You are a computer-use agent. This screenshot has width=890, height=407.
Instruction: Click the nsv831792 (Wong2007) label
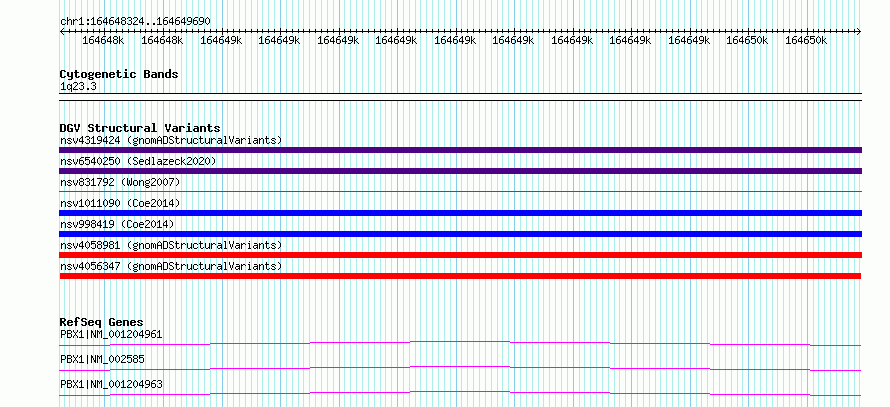[120, 182]
